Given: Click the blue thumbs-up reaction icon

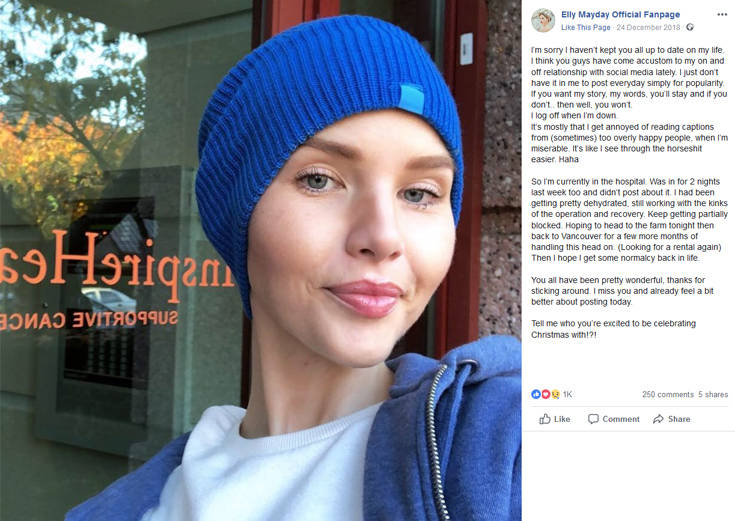Looking at the screenshot, I should pyautogui.click(x=536, y=394).
